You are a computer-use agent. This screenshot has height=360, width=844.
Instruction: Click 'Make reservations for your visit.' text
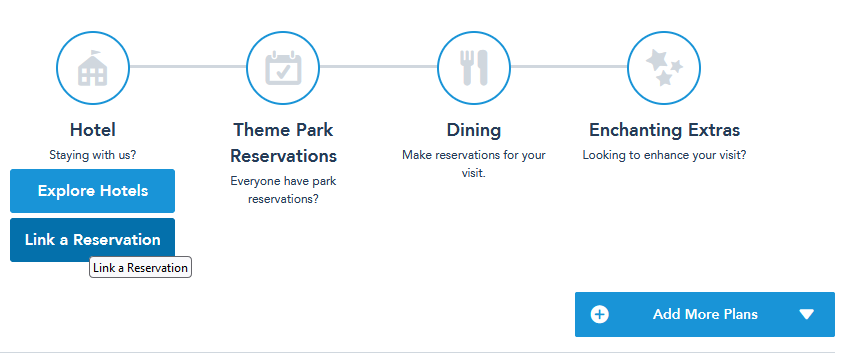pyautogui.click(x=474, y=165)
